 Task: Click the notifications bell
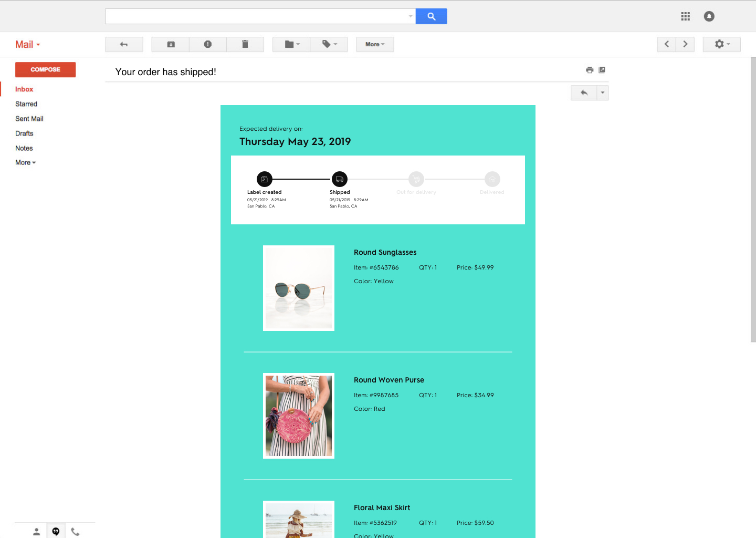[709, 16]
